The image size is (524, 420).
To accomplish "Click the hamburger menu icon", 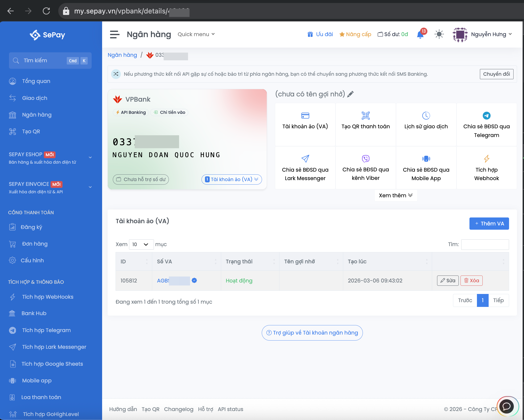I will point(115,34).
